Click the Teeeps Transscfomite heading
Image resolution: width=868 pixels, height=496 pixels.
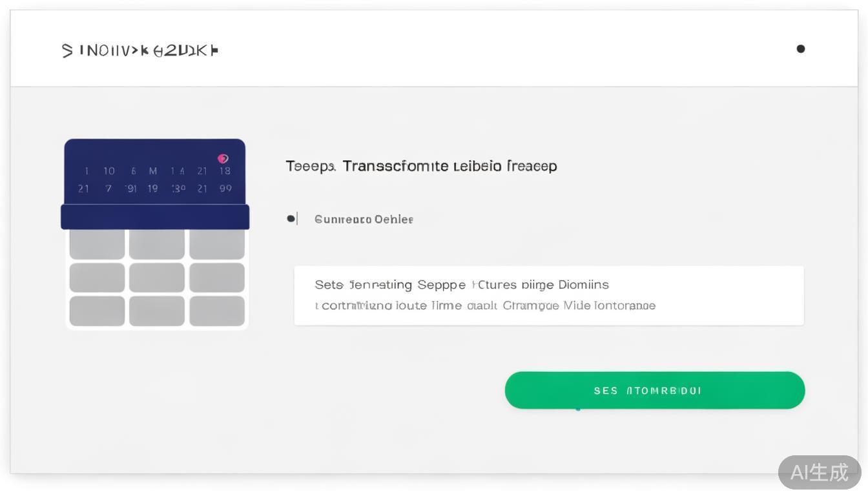(x=421, y=166)
